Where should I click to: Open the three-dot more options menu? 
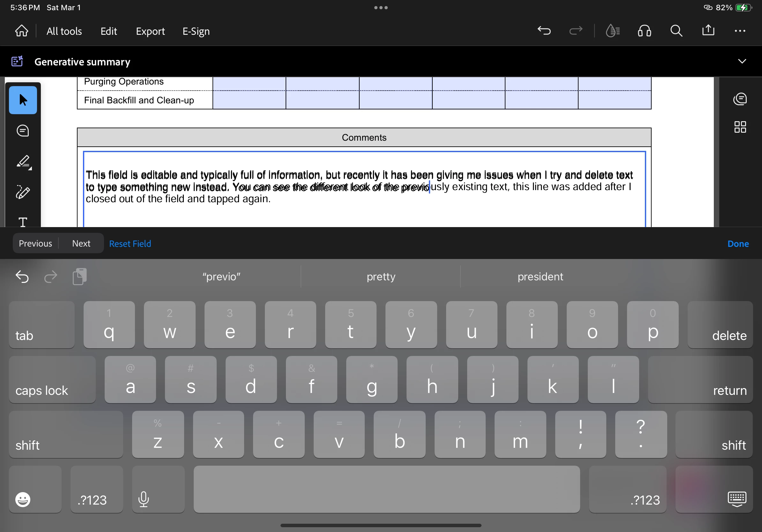point(740,31)
